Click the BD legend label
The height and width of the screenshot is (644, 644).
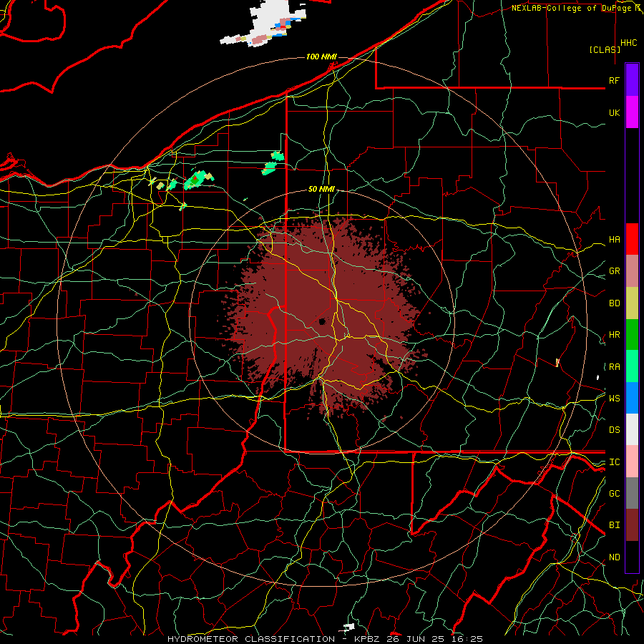pos(614,303)
